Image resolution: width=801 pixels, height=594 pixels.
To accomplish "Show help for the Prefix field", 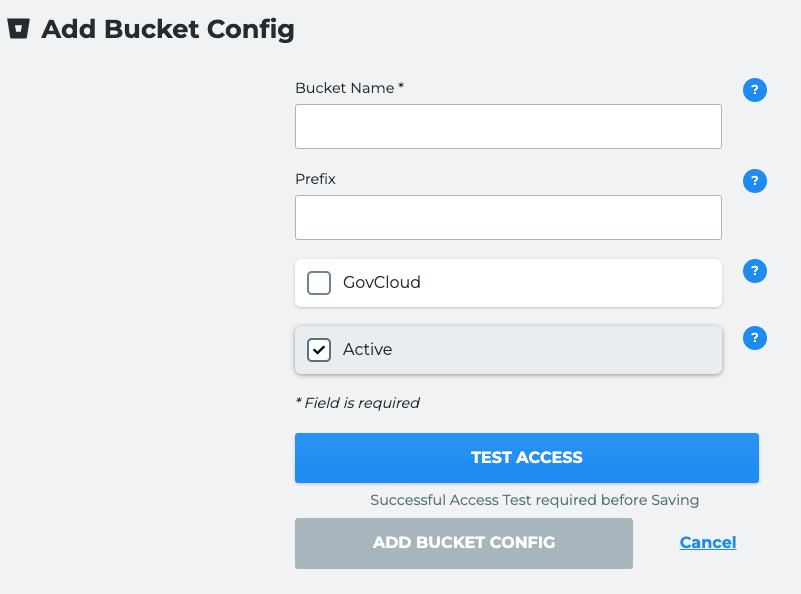I will [x=755, y=181].
